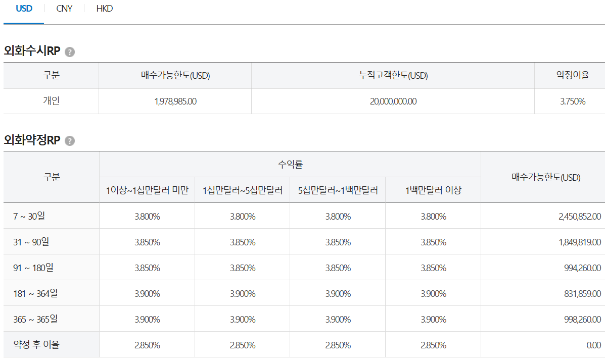
Task: Click the question mark beside 외화약정RP heading
Action: pyautogui.click(x=70, y=140)
